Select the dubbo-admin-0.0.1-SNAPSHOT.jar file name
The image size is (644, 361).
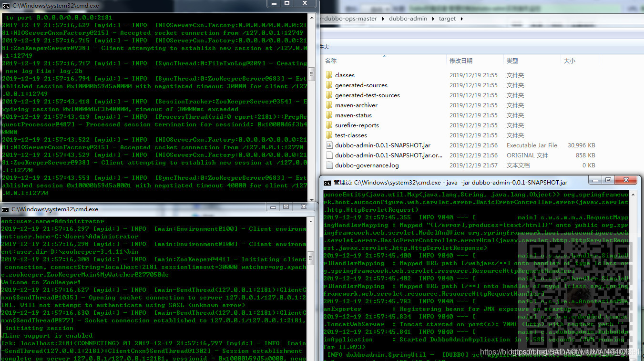383,145
